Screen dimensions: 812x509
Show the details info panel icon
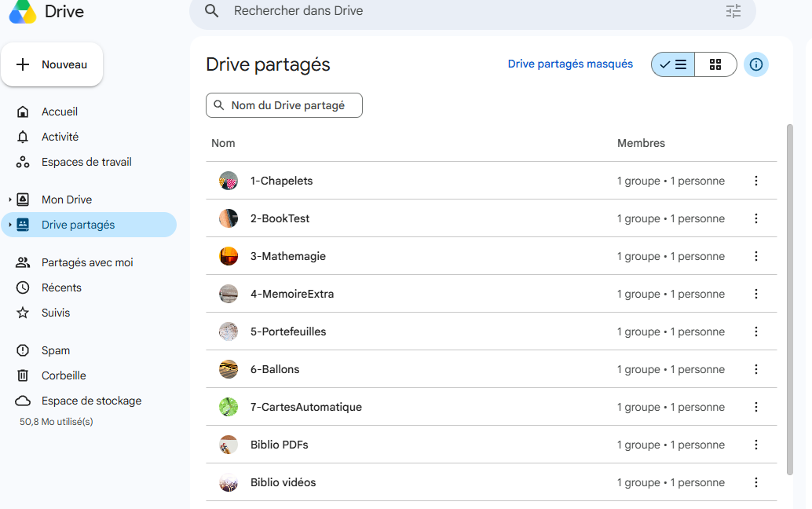pyautogui.click(x=755, y=64)
